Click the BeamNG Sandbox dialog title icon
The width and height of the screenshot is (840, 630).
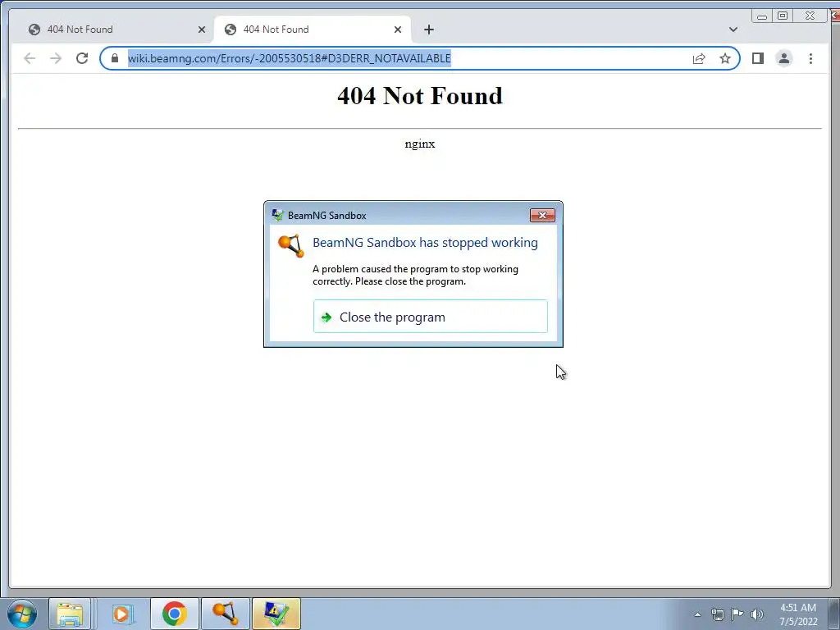point(277,216)
